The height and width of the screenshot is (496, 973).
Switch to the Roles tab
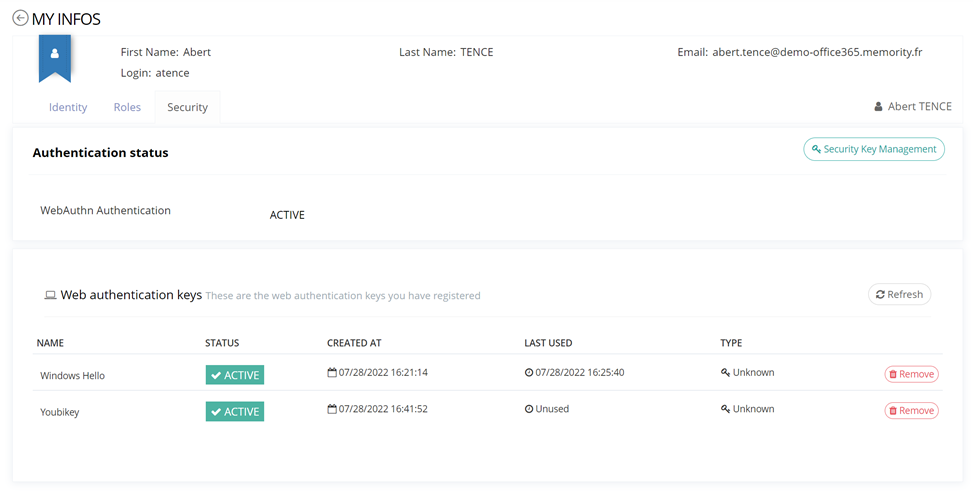pyautogui.click(x=127, y=107)
